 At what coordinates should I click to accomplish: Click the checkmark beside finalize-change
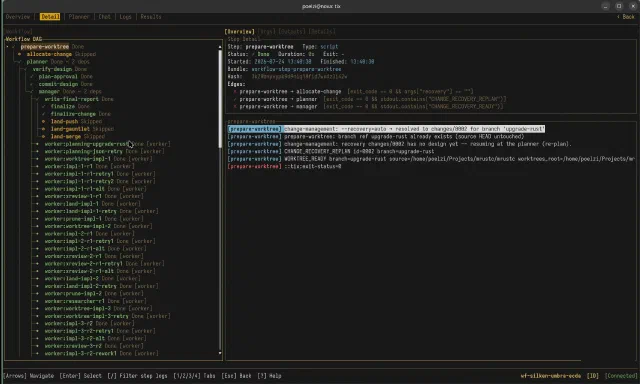43,114
